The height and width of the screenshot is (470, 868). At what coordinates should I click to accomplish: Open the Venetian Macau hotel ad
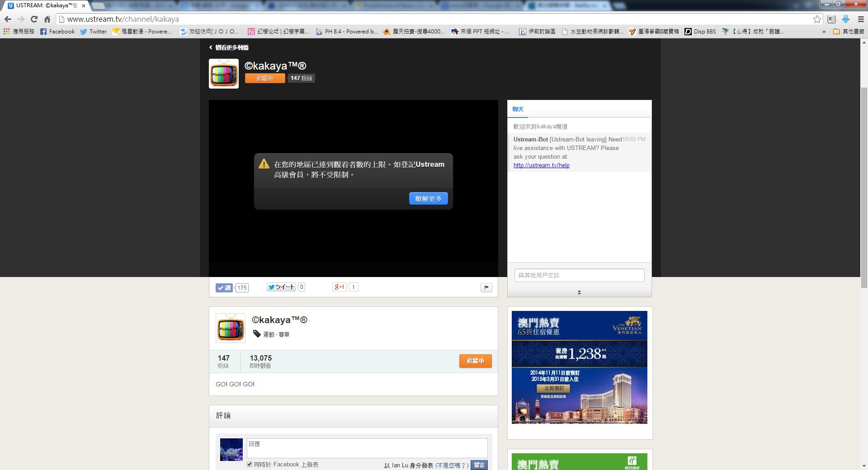(x=579, y=367)
